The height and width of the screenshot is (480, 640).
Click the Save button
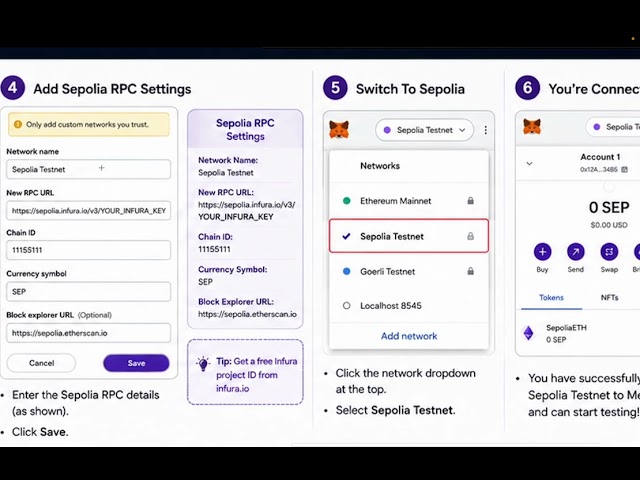(136, 363)
